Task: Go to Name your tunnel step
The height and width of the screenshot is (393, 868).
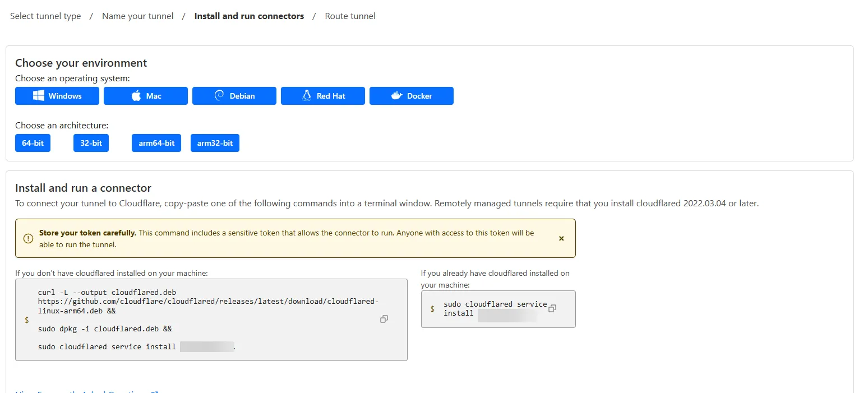Action: tap(138, 16)
